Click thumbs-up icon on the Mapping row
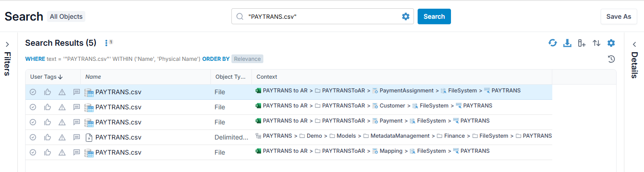The height and width of the screenshot is (172, 644). [x=47, y=152]
